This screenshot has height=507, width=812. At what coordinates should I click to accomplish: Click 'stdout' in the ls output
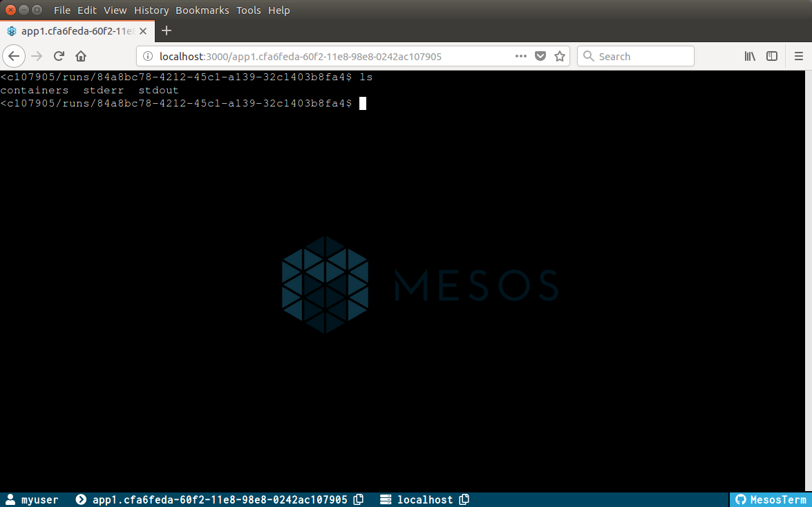[x=158, y=90]
